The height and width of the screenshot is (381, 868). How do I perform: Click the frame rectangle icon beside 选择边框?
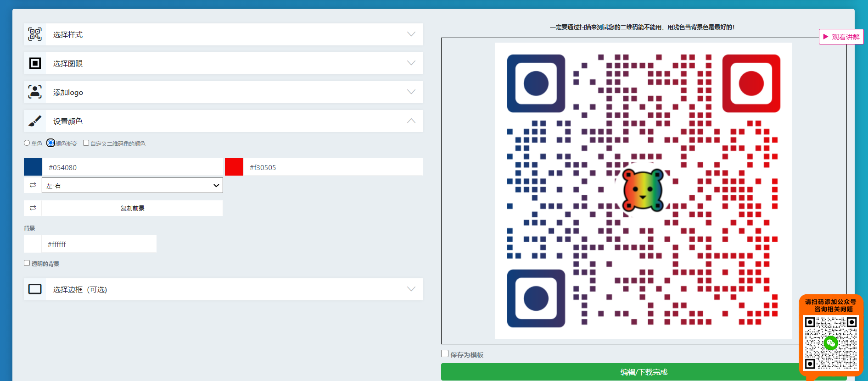click(x=35, y=289)
